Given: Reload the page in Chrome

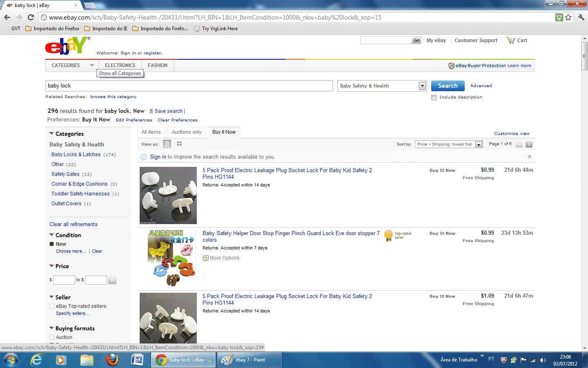Looking at the screenshot, I should (31, 17).
